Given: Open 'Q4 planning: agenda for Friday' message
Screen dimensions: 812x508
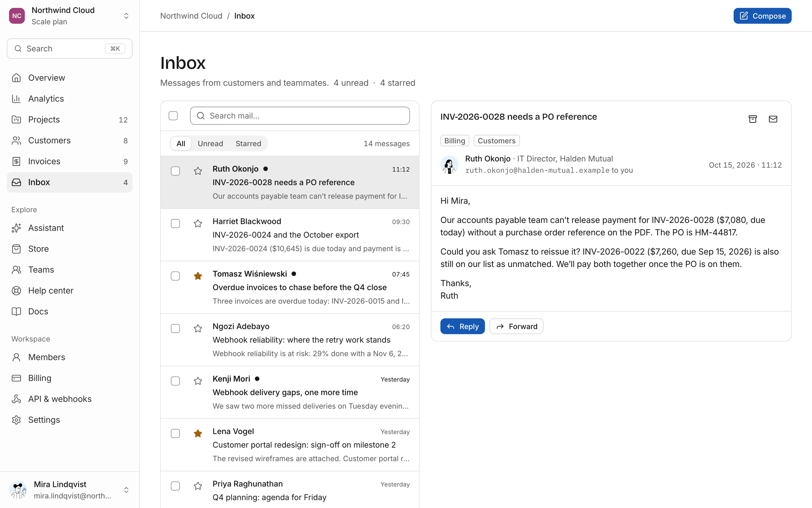Looking at the screenshot, I should point(290,490).
